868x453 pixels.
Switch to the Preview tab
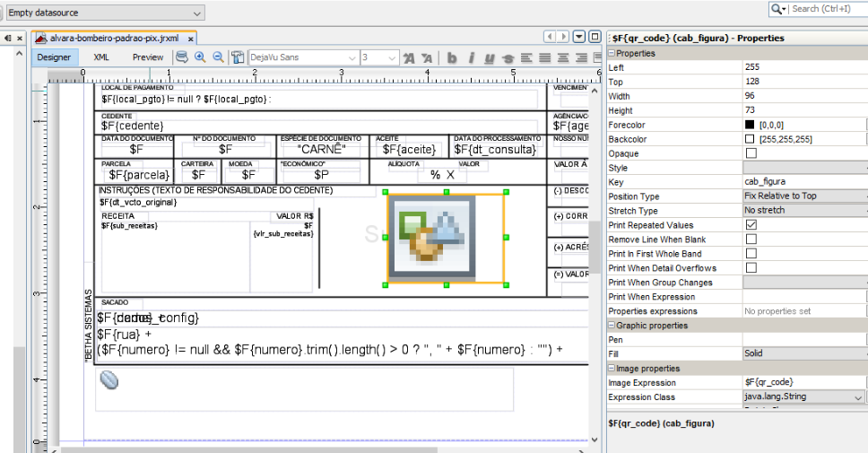pyautogui.click(x=148, y=57)
